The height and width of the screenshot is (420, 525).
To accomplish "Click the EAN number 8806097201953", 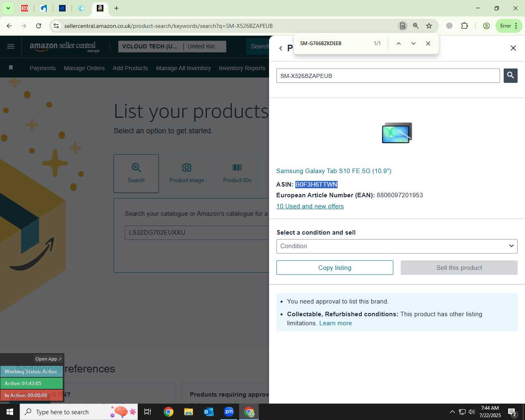I will [x=399, y=195].
